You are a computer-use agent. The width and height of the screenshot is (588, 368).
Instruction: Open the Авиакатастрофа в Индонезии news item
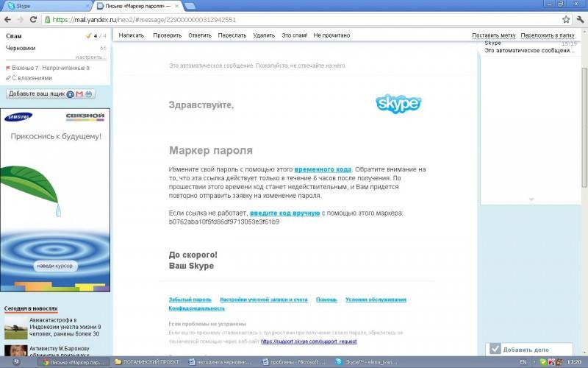65,327
